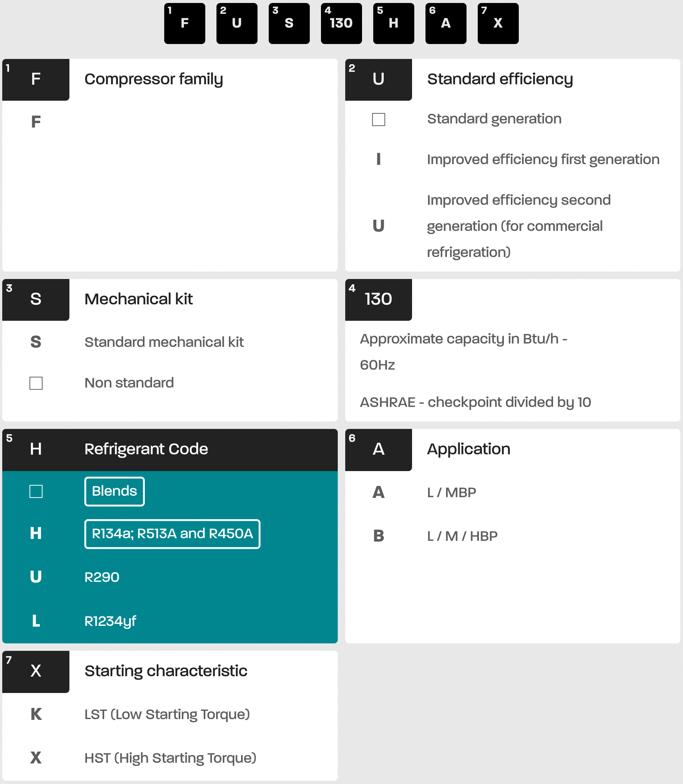This screenshot has height=784, width=683.
Task: Check the Standard generation empty box
Action: [378, 120]
